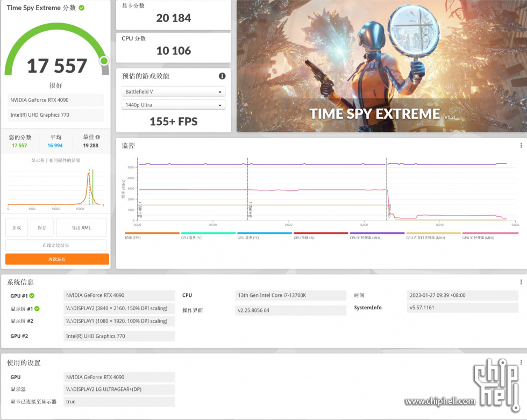
Task: Click the 显卡分数 value 20 184
Action: click(173, 18)
